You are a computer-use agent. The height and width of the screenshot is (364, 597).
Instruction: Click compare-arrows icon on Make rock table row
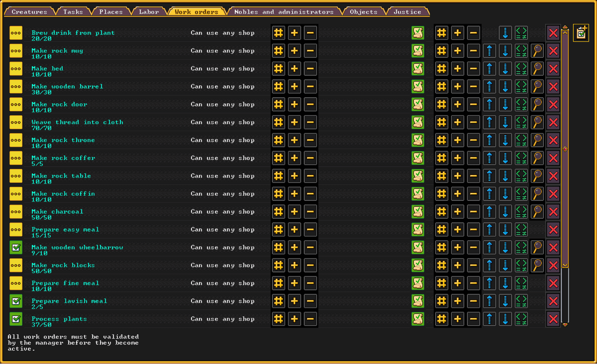521,176
